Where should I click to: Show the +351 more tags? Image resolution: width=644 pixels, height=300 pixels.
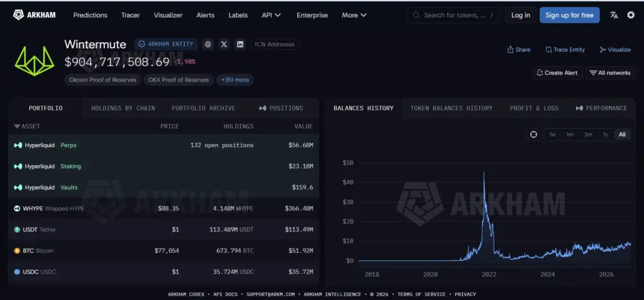(235, 80)
